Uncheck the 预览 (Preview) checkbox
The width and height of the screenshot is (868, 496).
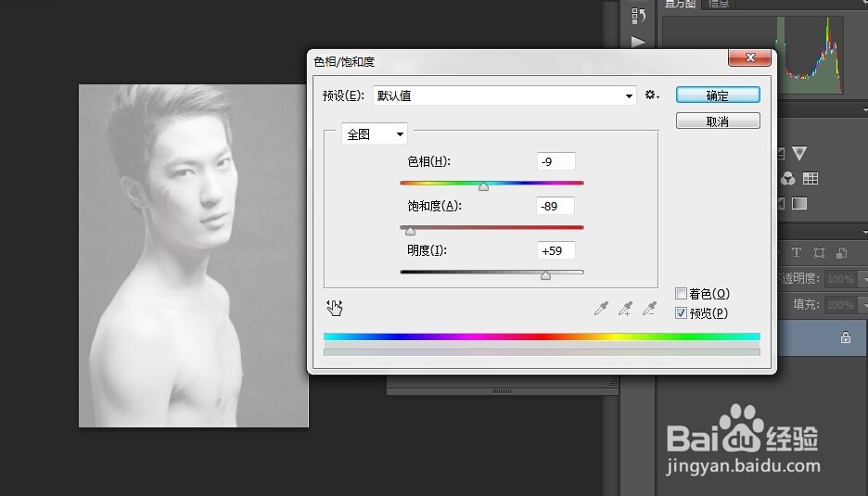(x=681, y=313)
